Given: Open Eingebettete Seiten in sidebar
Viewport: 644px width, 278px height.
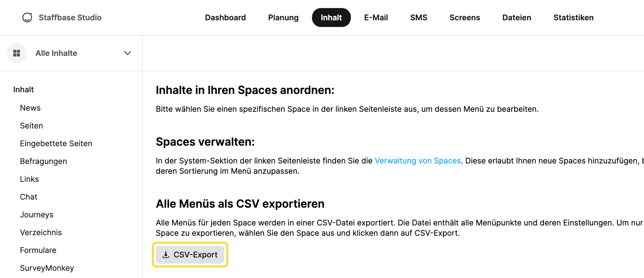Looking at the screenshot, I should coord(56,144).
